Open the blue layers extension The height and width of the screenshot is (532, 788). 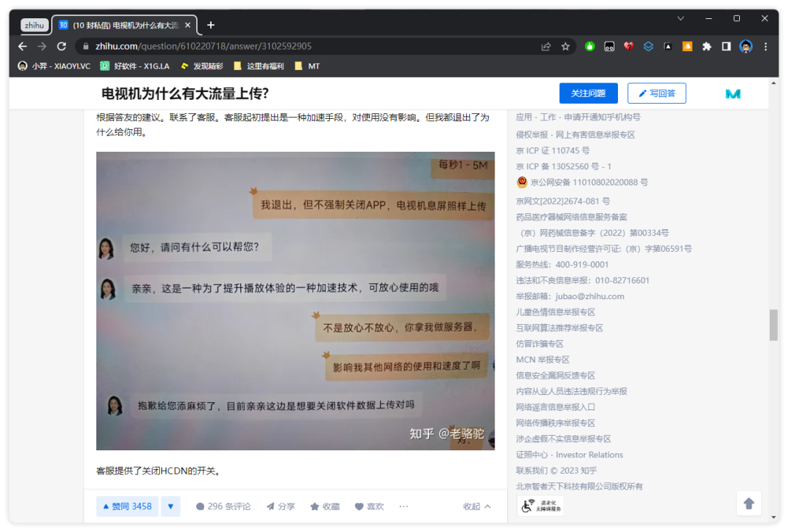648,46
